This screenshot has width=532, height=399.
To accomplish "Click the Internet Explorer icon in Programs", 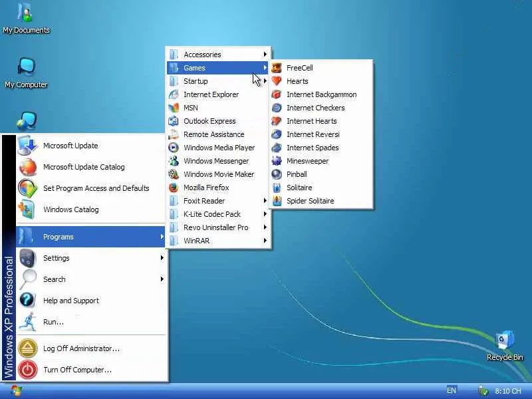I will 174,94.
